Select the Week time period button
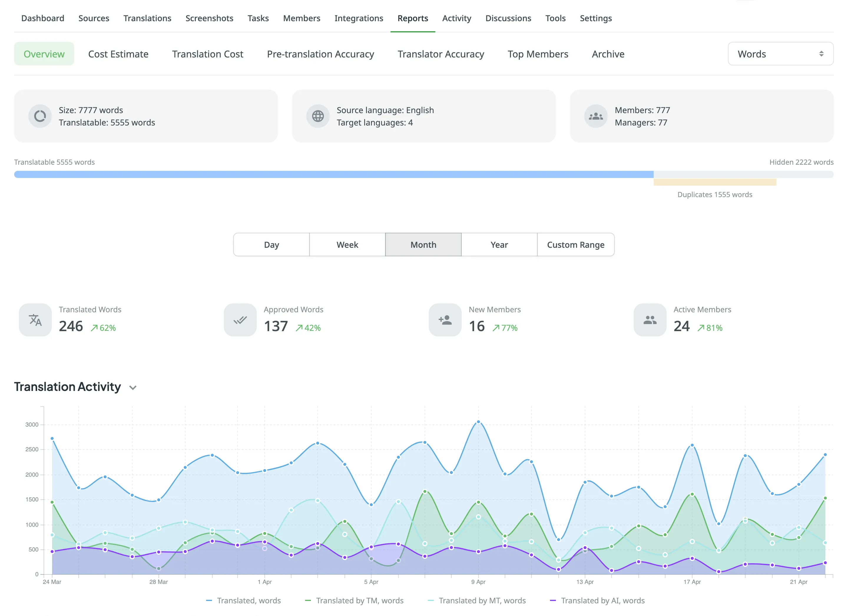The image size is (848, 616). click(x=347, y=245)
